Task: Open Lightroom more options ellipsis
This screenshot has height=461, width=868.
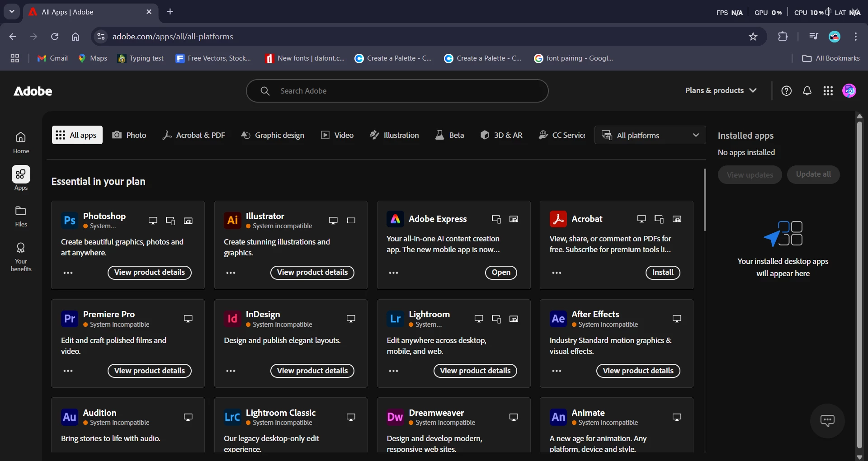Action: [394, 371]
